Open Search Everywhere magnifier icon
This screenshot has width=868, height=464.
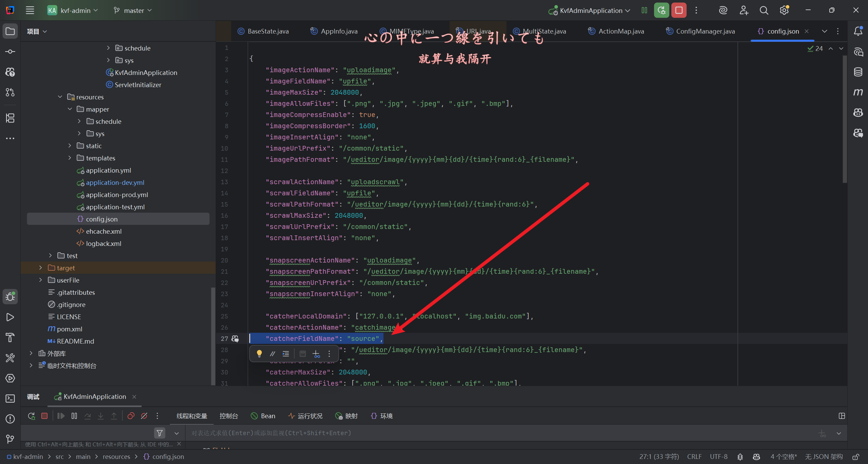pos(764,11)
